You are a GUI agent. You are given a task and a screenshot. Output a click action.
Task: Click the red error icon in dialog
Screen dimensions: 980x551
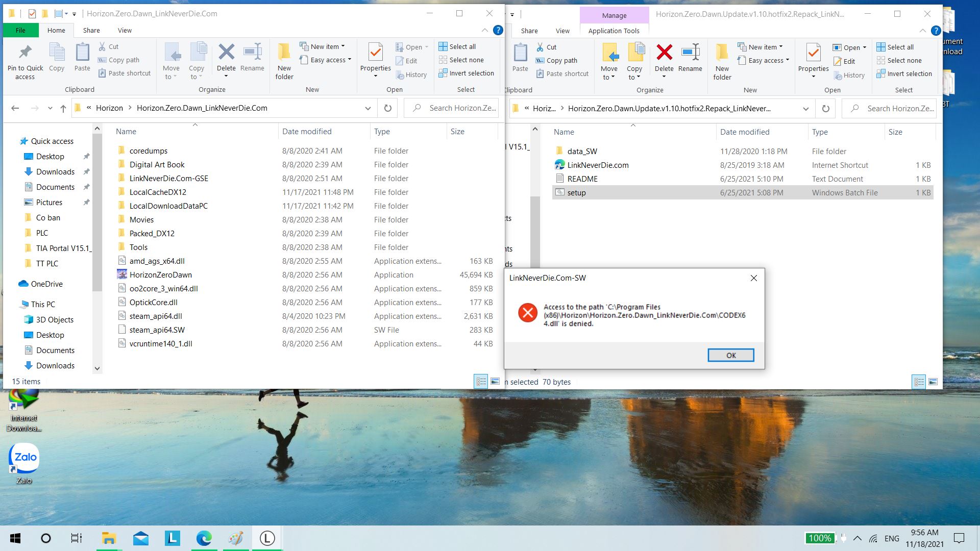click(x=528, y=312)
